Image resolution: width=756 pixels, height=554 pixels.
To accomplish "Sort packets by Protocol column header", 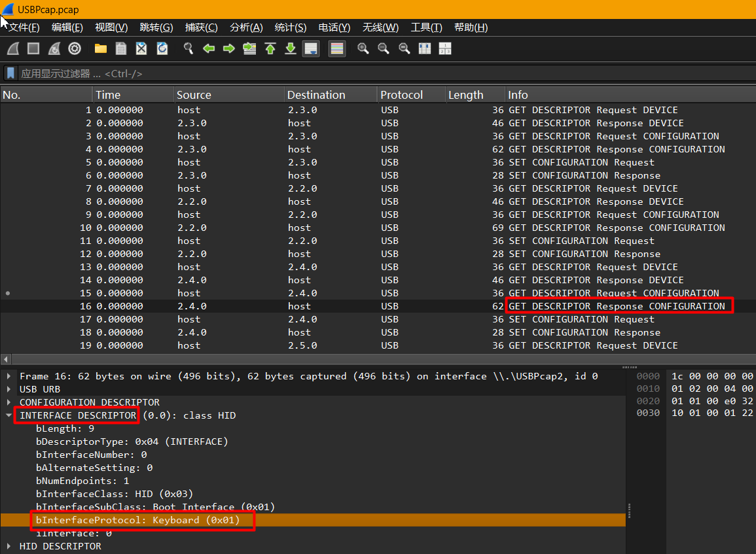I will coord(401,95).
